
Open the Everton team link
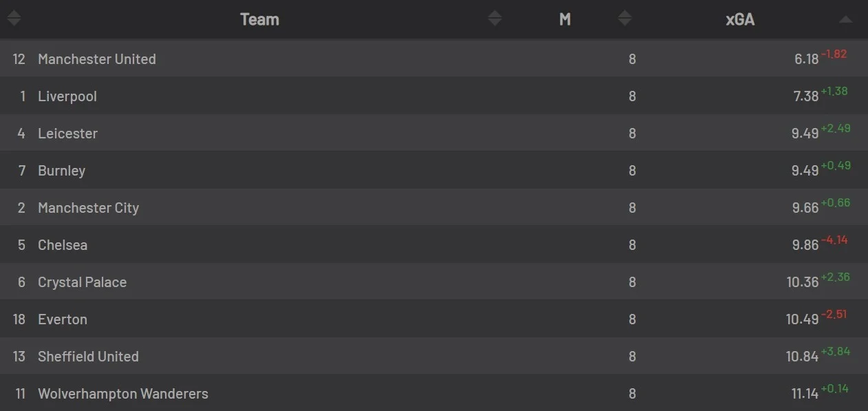tap(63, 319)
